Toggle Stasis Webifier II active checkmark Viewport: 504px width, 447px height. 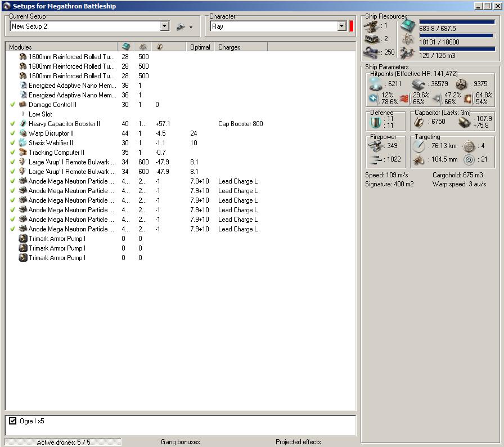12,143
